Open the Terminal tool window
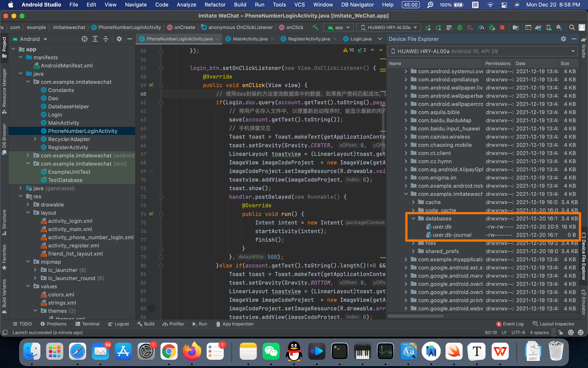The height and width of the screenshot is (368, 588). tap(87, 324)
